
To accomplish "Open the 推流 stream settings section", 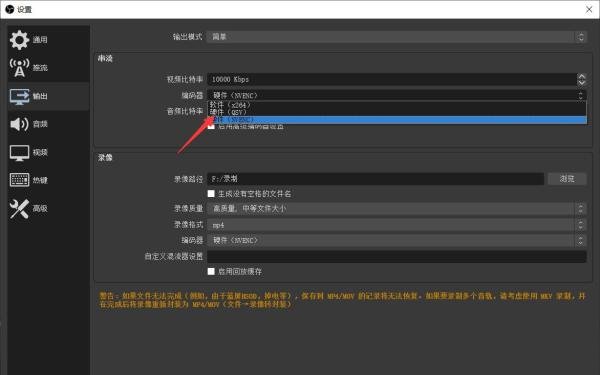I will point(48,68).
